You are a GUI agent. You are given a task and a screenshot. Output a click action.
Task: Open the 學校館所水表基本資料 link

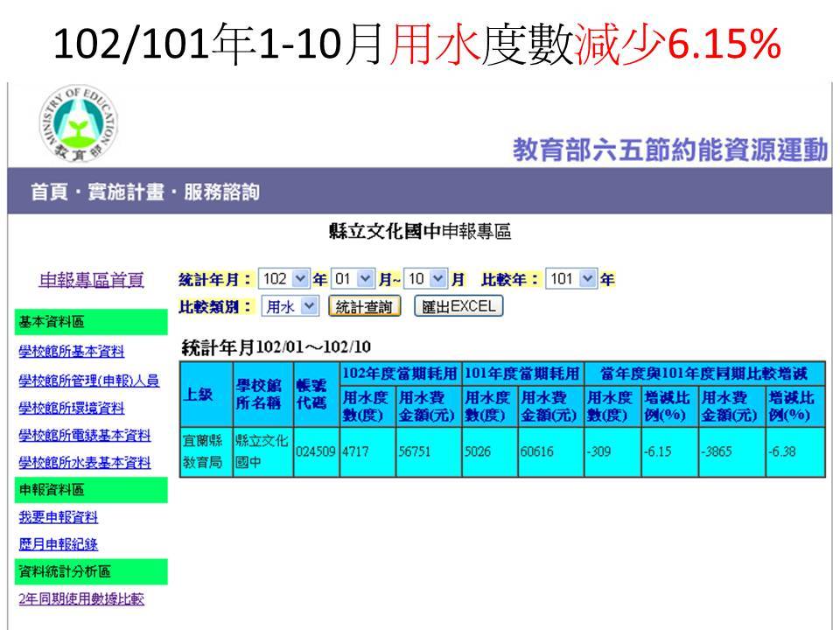[84, 462]
